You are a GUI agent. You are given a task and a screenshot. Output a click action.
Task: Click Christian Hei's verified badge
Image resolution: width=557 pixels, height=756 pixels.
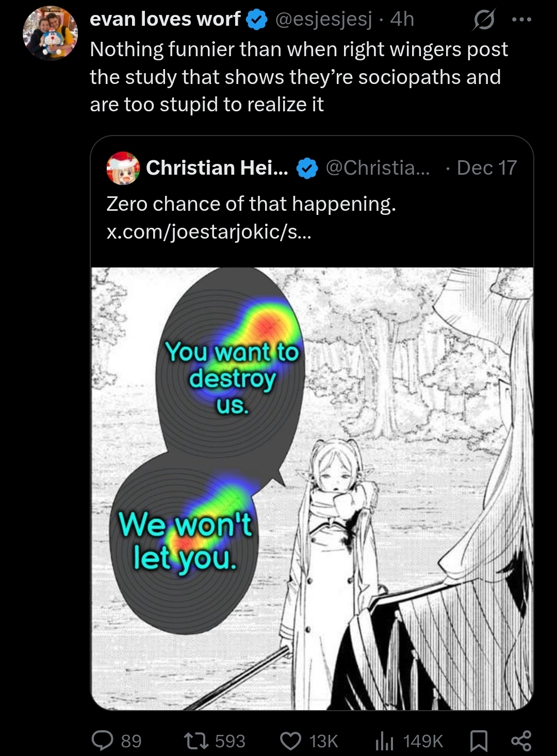[x=307, y=168]
